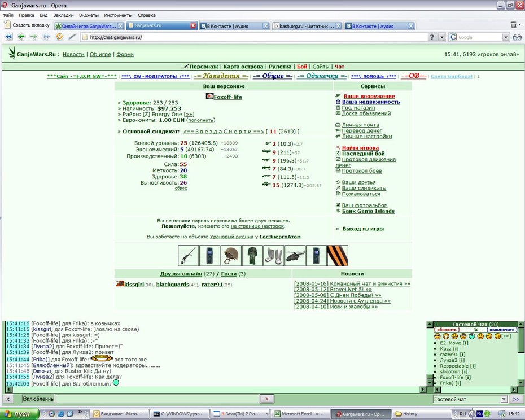Click the RU language indicator in tray
Viewport: 525px width, 420px height.
(462, 414)
